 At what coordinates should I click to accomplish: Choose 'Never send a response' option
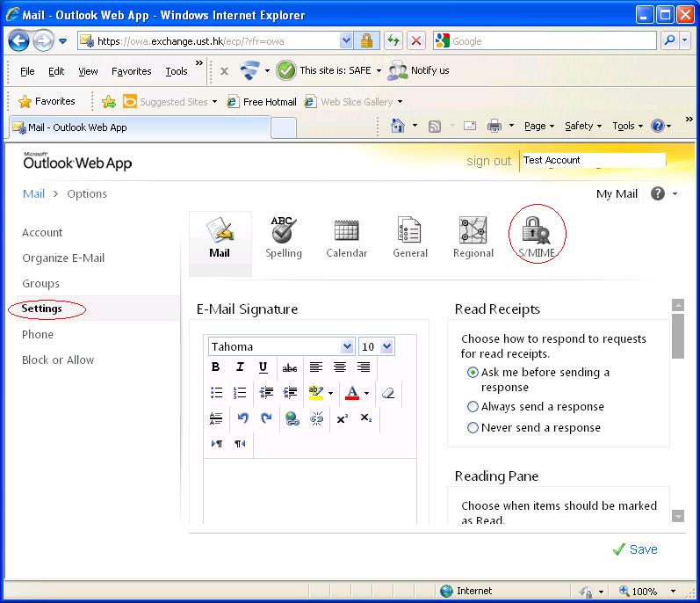tap(473, 428)
